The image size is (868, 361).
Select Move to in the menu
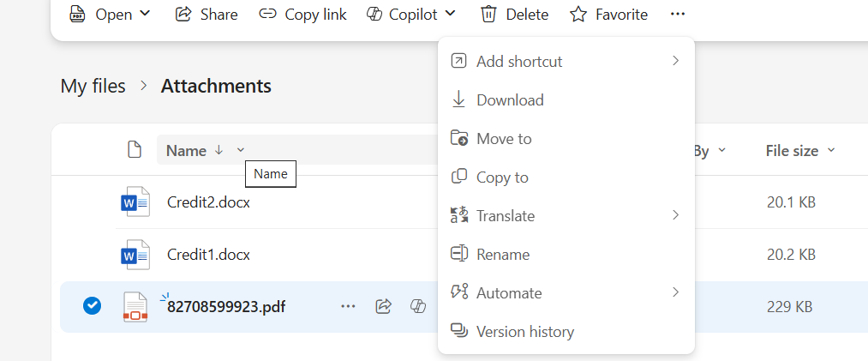coord(566,138)
